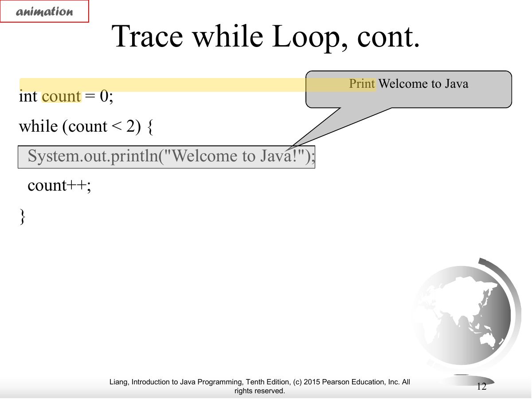Viewport: 532px width, 399px height.
Task: Select the boxed System.out.println statement
Action: pyautogui.click(x=166, y=157)
